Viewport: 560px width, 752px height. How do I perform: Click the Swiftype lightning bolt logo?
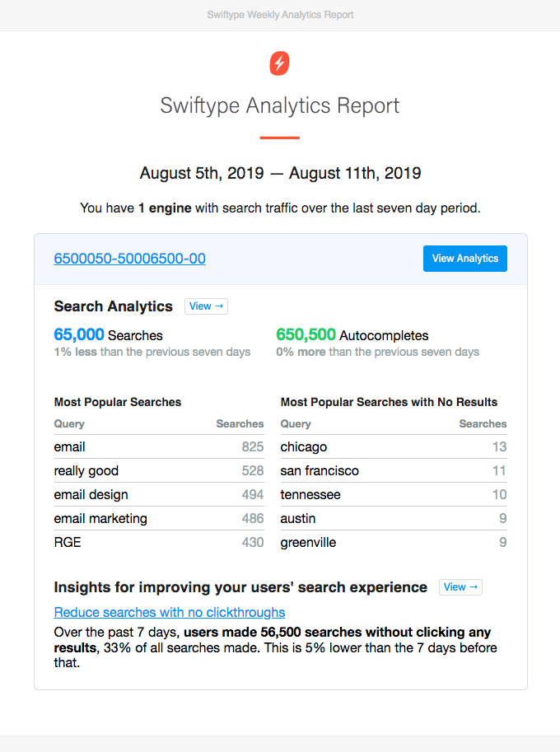(x=280, y=63)
